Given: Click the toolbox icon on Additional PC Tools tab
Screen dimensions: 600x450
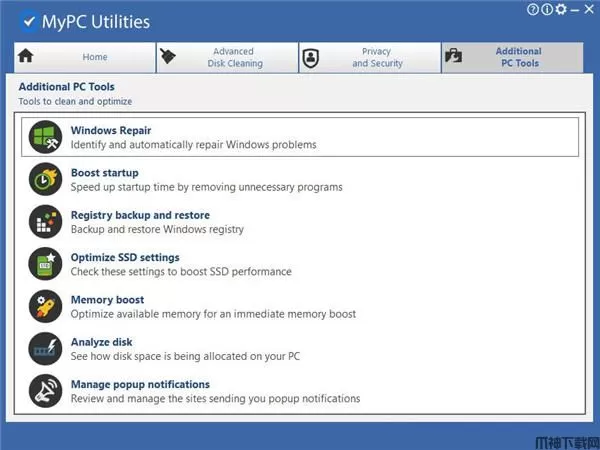Looking at the screenshot, I should 453,56.
